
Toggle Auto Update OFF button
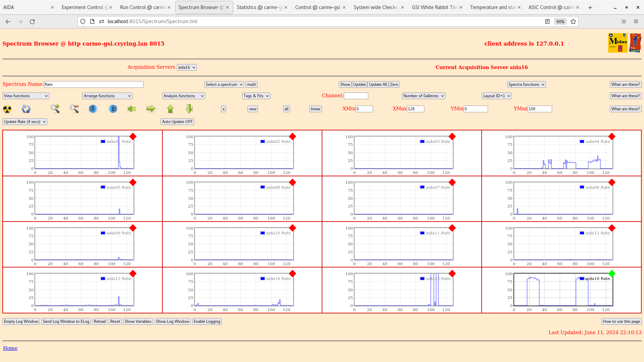tap(177, 122)
